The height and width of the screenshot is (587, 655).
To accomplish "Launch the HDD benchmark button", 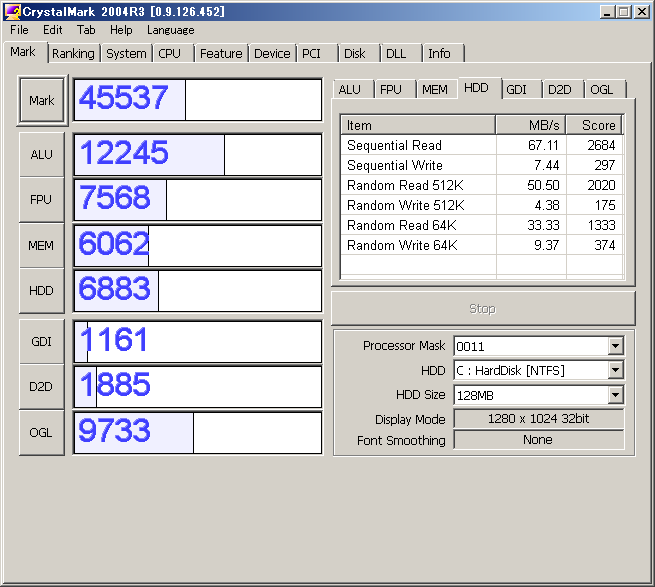I will [x=41, y=291].
